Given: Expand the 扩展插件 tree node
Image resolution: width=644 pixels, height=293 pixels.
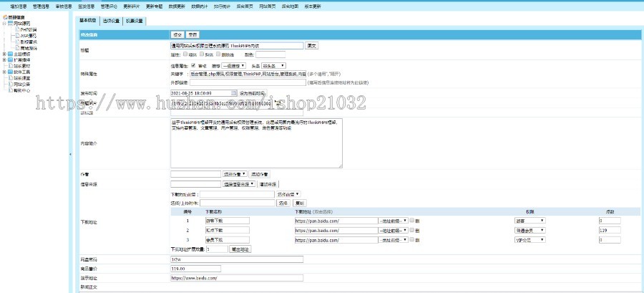Looking at the screenshot, I should pos(4,59).
